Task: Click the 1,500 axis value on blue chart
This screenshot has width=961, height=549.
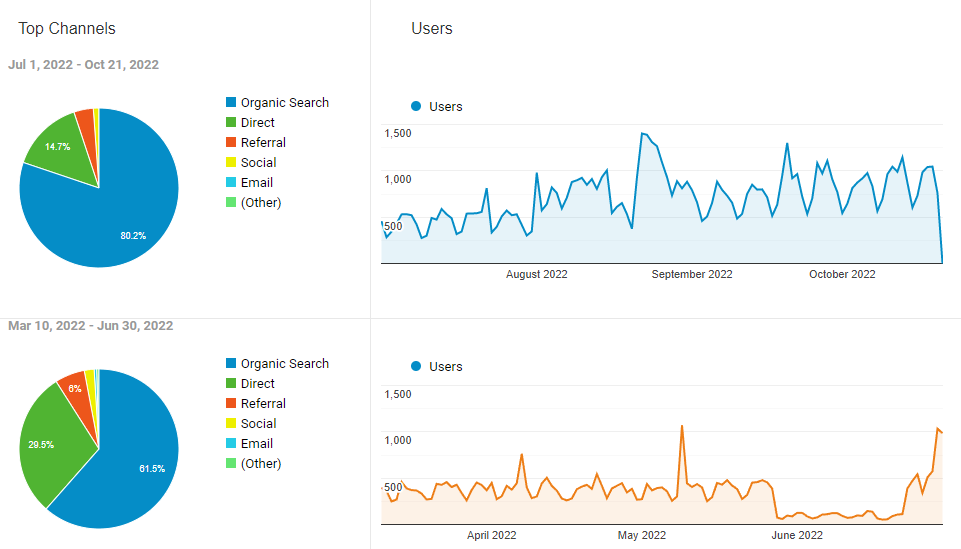Action: 398,133
